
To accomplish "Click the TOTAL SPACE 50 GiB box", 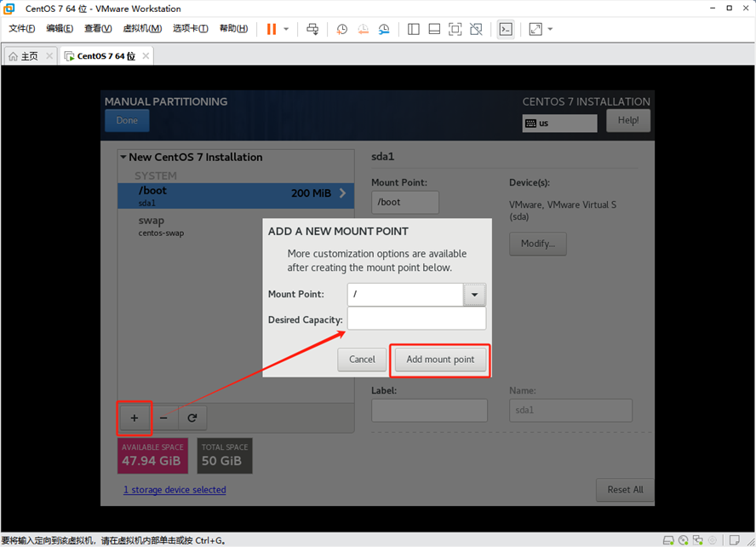I will click(224, 455).
